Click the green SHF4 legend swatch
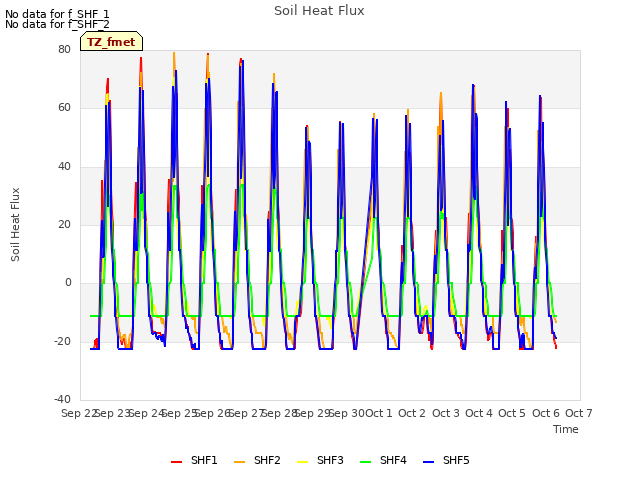This screenshot has height=480, width=640. 366,462
